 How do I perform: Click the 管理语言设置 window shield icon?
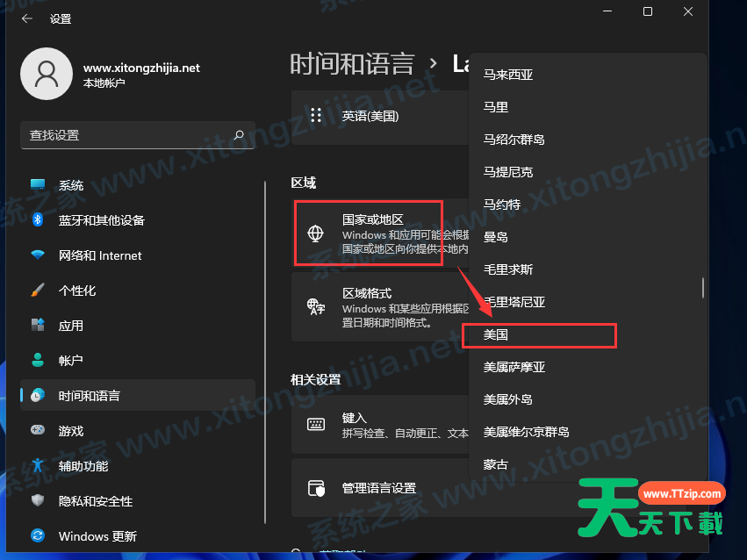[x=316, y=488]
